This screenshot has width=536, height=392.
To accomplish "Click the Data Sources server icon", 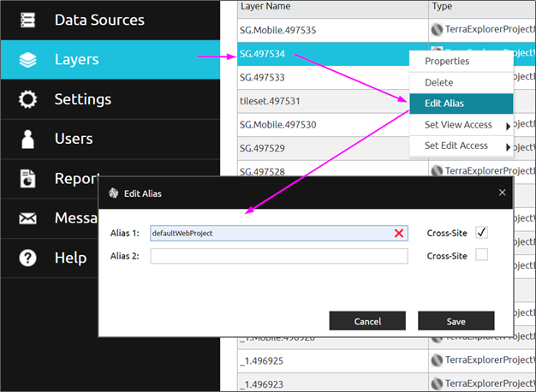I will point(27,20).
